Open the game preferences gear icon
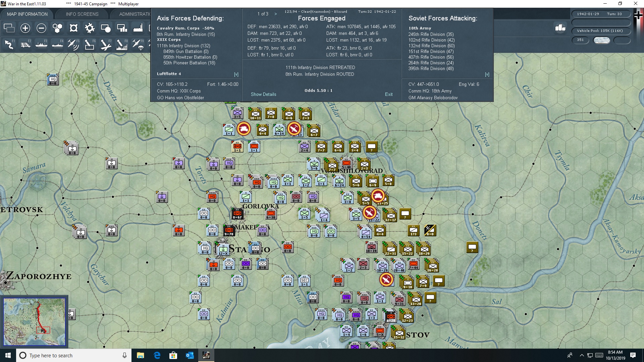The height and width of the screenshot is (362, 644). tap(90, 28)
